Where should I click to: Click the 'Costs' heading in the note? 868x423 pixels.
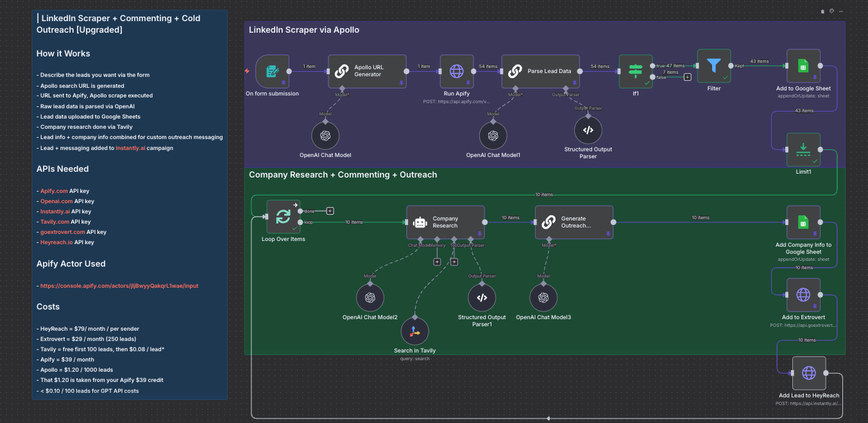click(x=48, y=307)
